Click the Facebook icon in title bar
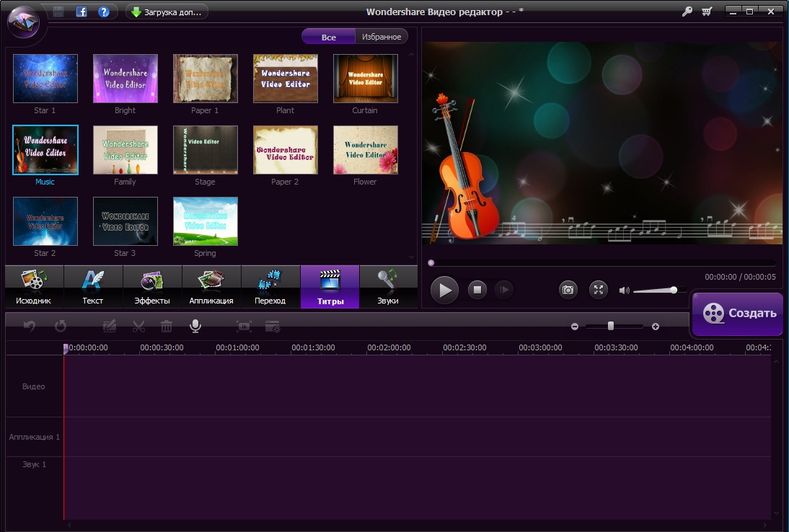Viewport: 789px width, 532px height. [x=81, y=12]
